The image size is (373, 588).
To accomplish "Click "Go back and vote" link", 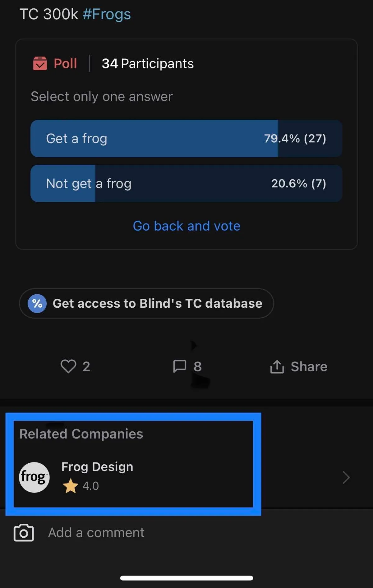I will (186, 226).
